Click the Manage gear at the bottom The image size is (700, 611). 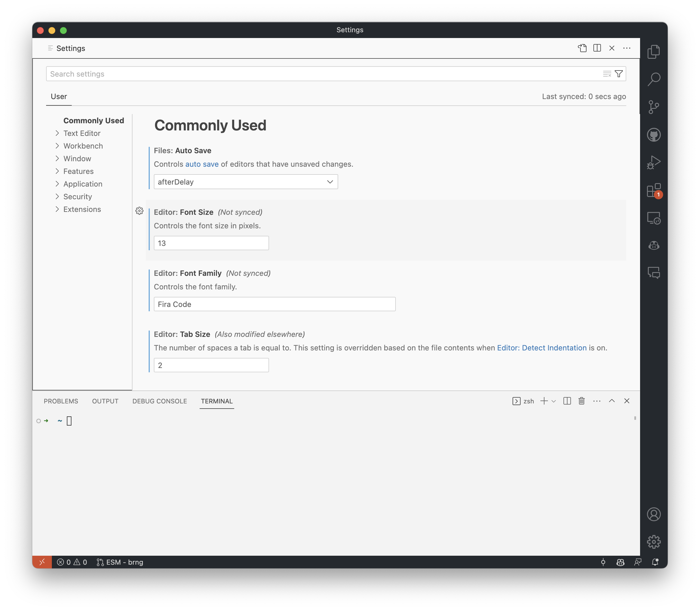(x=654, y=541)
